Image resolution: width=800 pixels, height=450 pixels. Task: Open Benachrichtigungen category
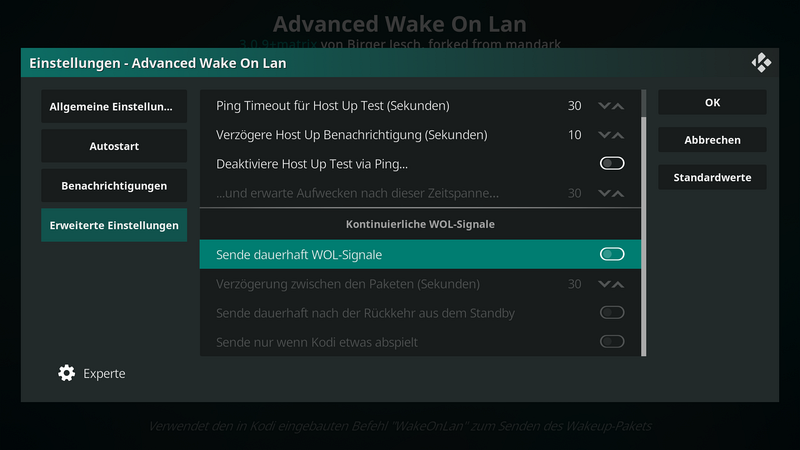[x=114, y=186]
